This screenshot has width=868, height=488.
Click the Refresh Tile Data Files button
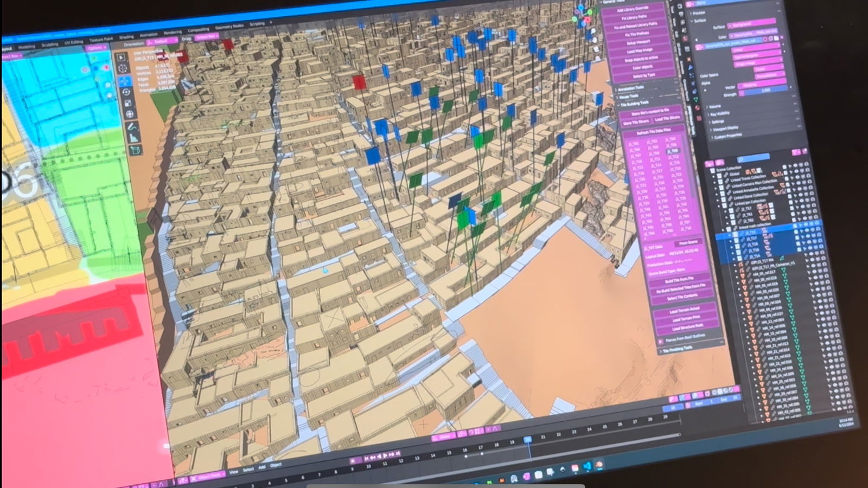tap(653, 131)
